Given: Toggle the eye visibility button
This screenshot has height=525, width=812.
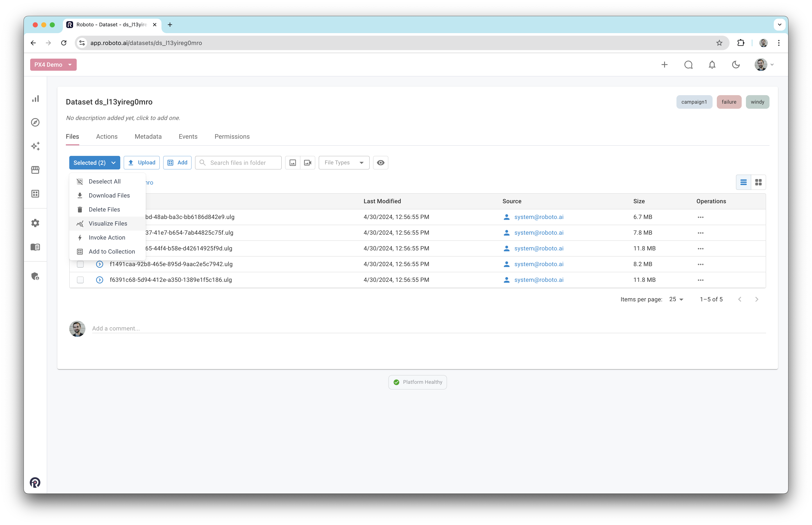Looking at the screenshot, I should pos(381,163).
